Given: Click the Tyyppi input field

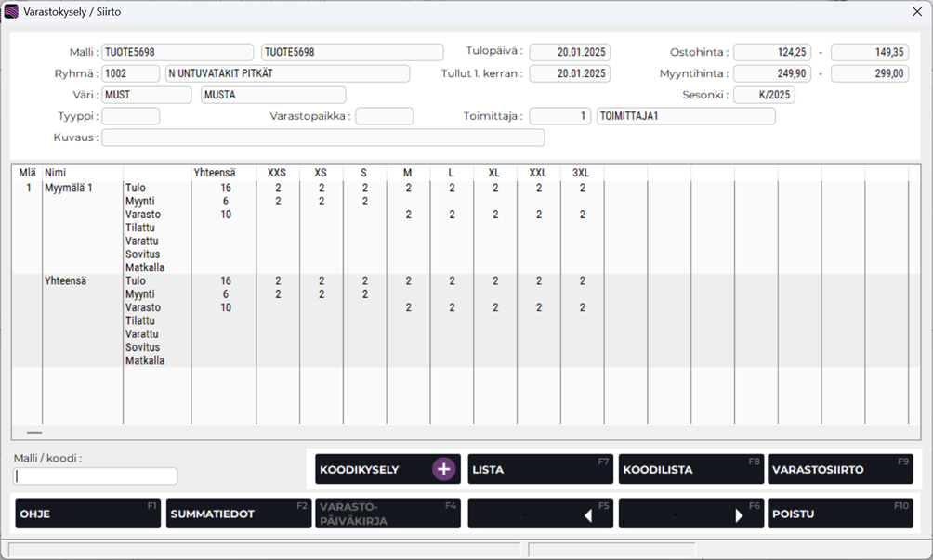Looking at the screenshot, I should pos(130,116).
